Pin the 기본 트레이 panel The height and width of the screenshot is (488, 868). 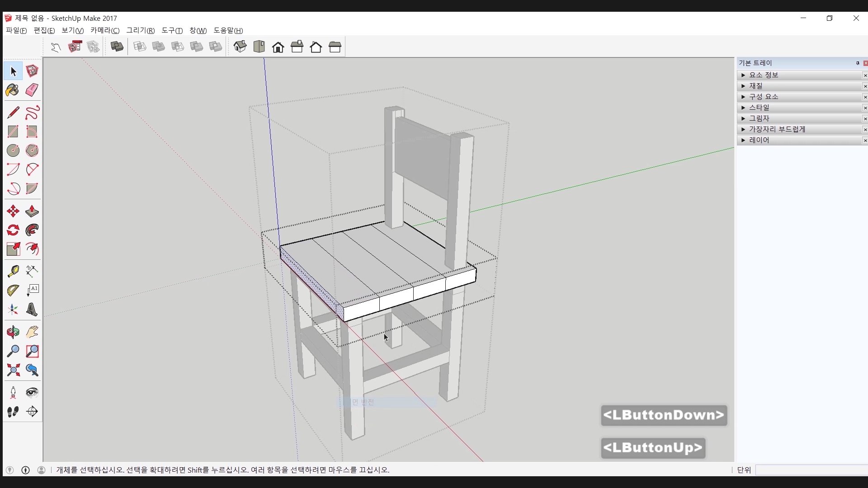858,63
